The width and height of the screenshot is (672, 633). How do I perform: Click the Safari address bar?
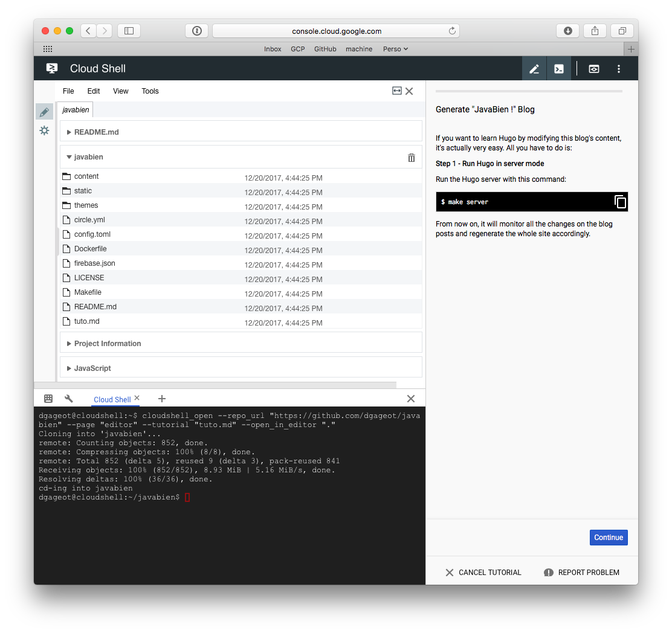pyautogui.click(x=336, y=31)
